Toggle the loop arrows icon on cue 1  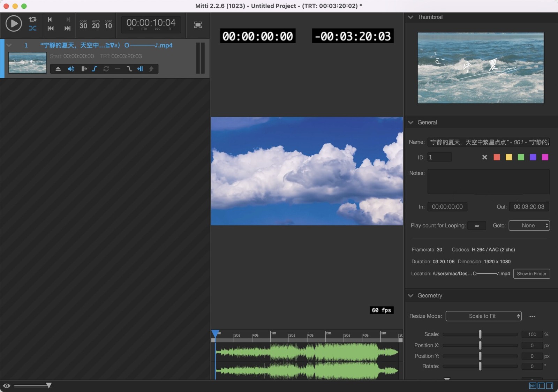coord(106,69)
